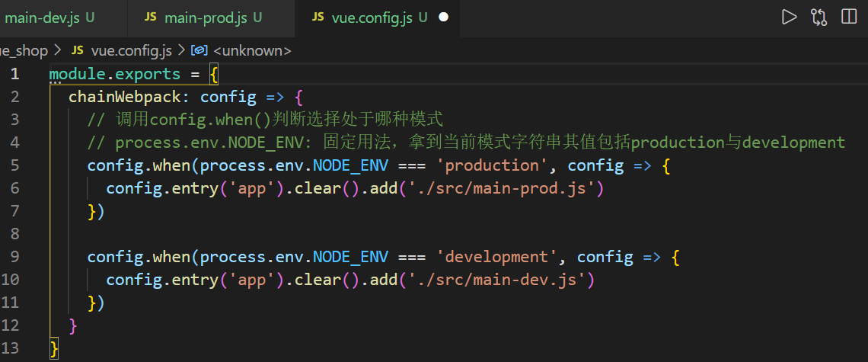Click JS icon on vue.config.js tab

click(x=318, y=18)
